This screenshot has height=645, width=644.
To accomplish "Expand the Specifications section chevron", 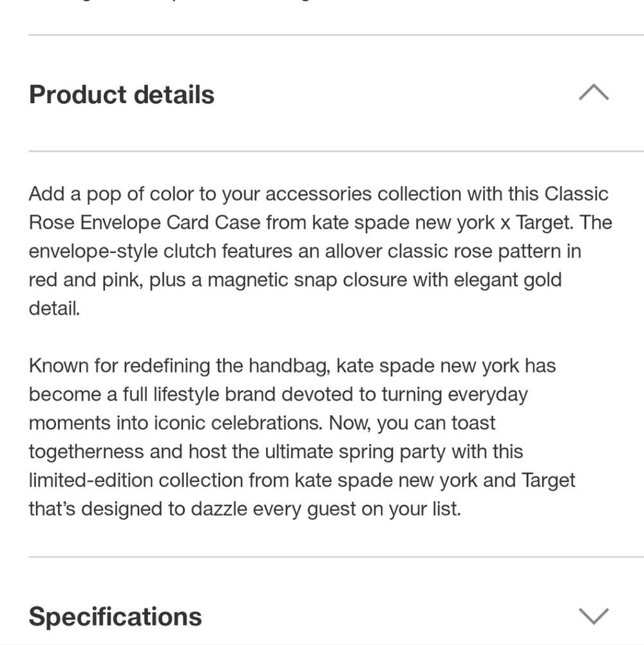I will (x=593, y=616).
